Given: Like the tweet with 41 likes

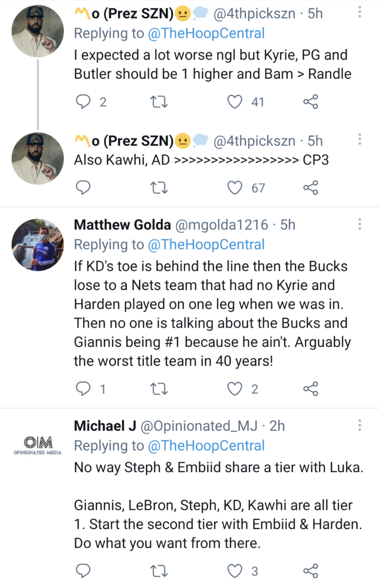Looking at the screenshot, I should pos(235,102).
